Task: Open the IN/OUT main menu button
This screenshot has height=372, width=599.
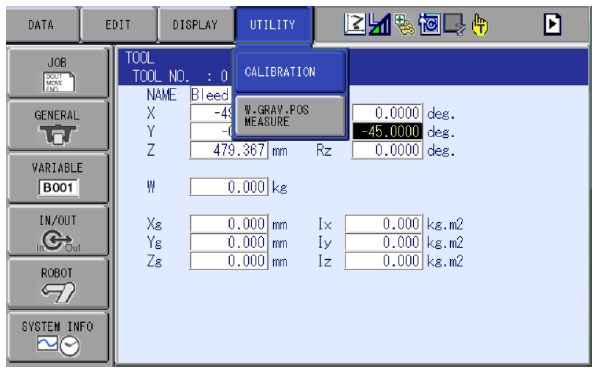Action: pos(58,231)
